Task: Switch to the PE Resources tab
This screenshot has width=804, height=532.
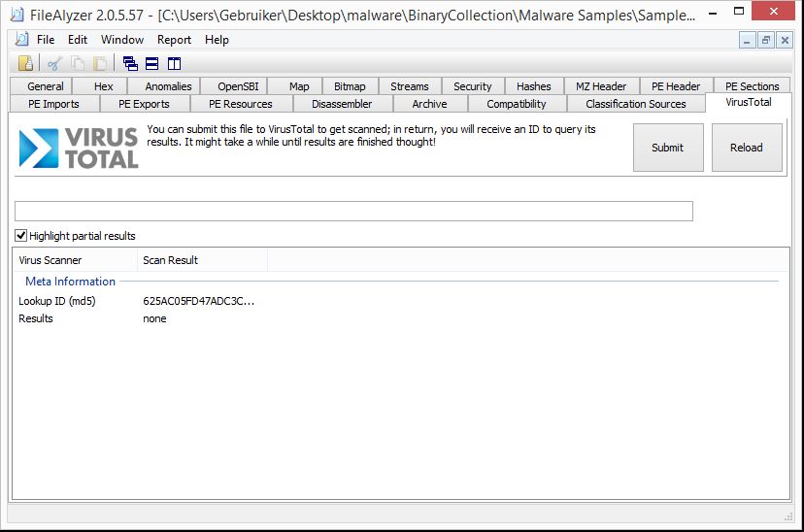Action: (241, 104)
